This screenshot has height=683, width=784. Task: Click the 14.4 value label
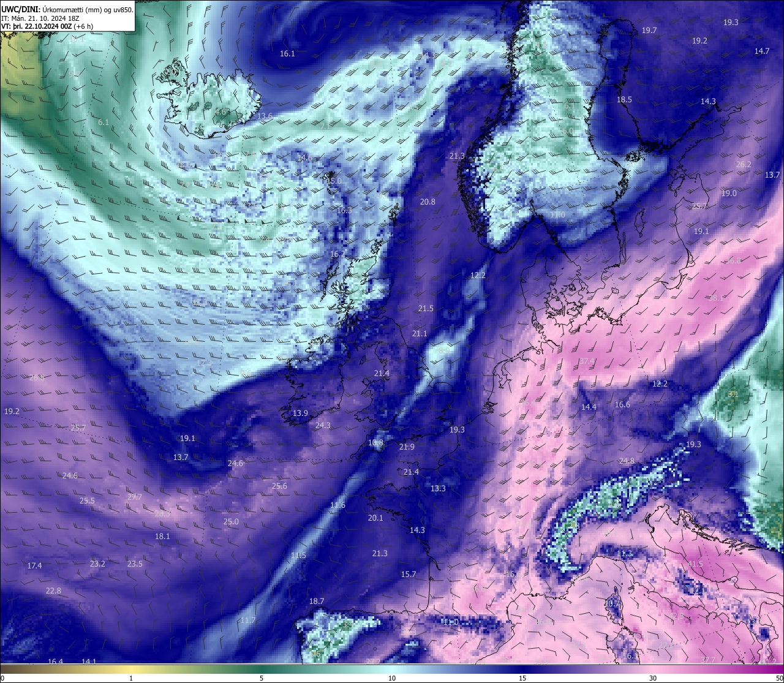(x=589, y=407)
